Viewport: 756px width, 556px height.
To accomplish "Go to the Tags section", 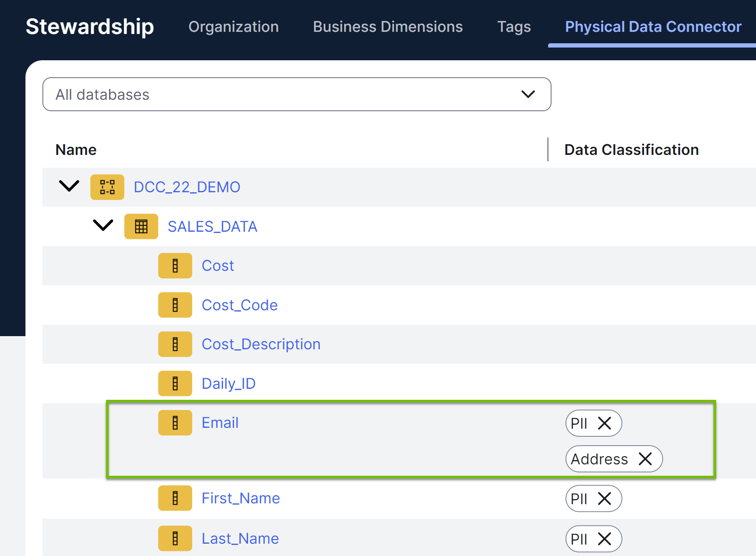I will (514, 26).
